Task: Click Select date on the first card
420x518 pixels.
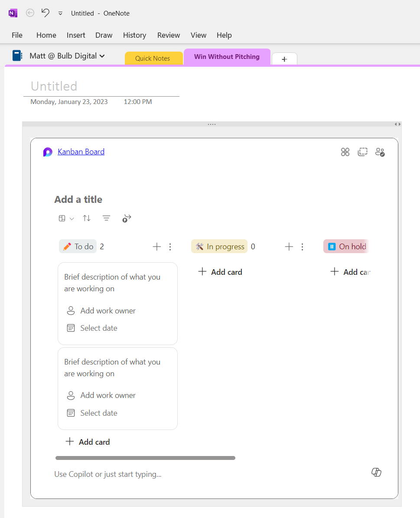Action: point(92,328)
